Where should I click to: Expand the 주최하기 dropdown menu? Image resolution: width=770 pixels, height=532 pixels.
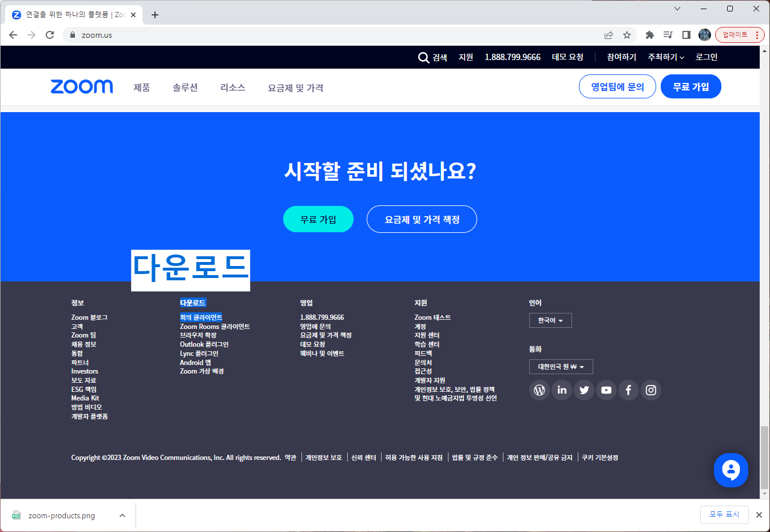coord(666,57)
